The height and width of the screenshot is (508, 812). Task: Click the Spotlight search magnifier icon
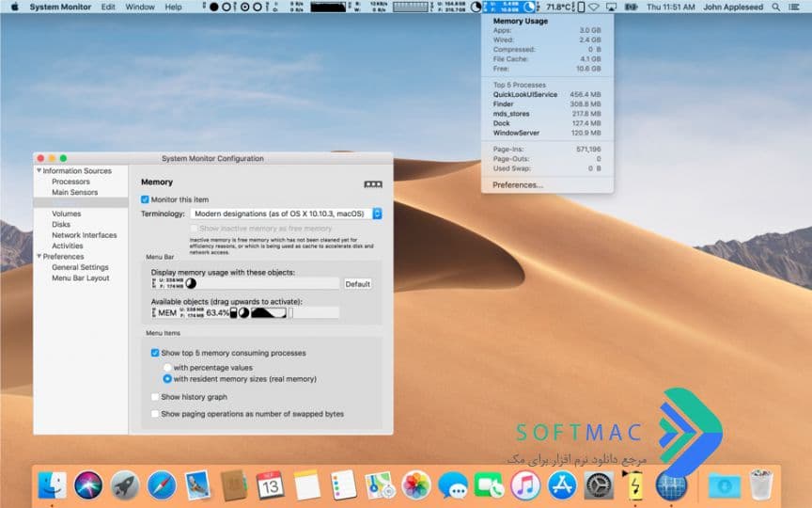[x=775, y=7]
